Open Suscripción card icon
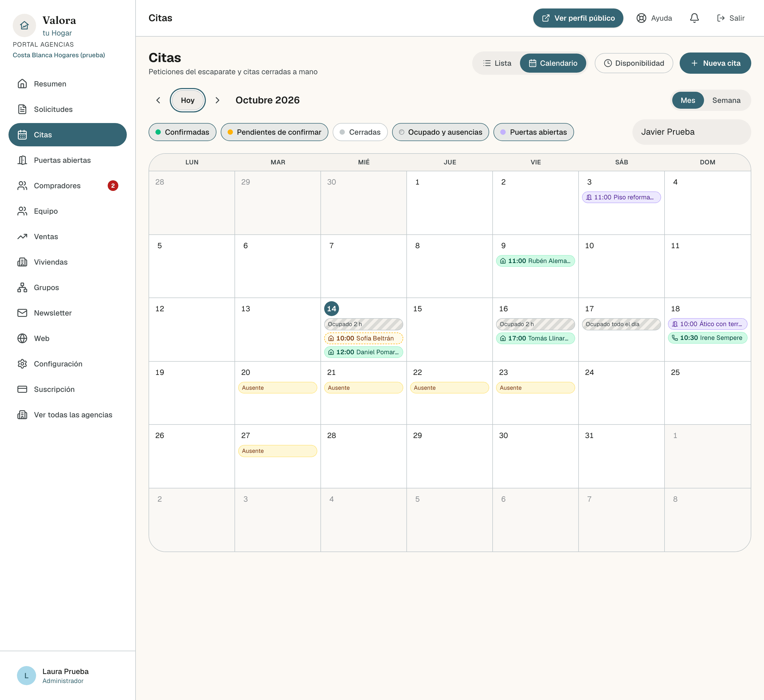The image size is (764, 700). point(22,389)
